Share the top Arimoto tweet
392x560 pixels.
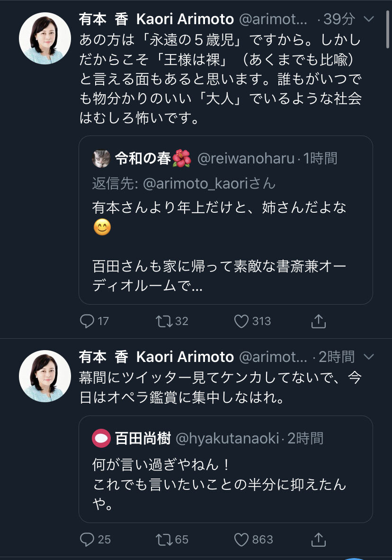tap(318, 321)
